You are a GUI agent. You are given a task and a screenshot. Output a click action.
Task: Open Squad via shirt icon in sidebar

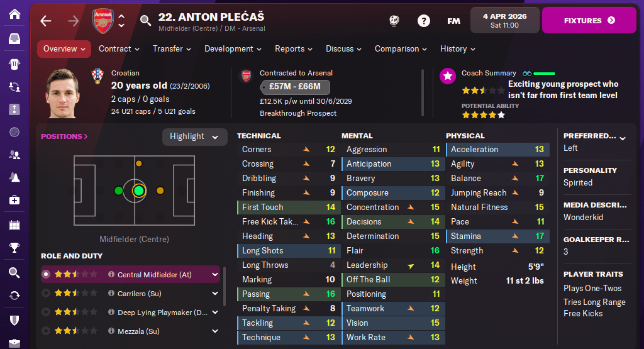tap(14, 64)
